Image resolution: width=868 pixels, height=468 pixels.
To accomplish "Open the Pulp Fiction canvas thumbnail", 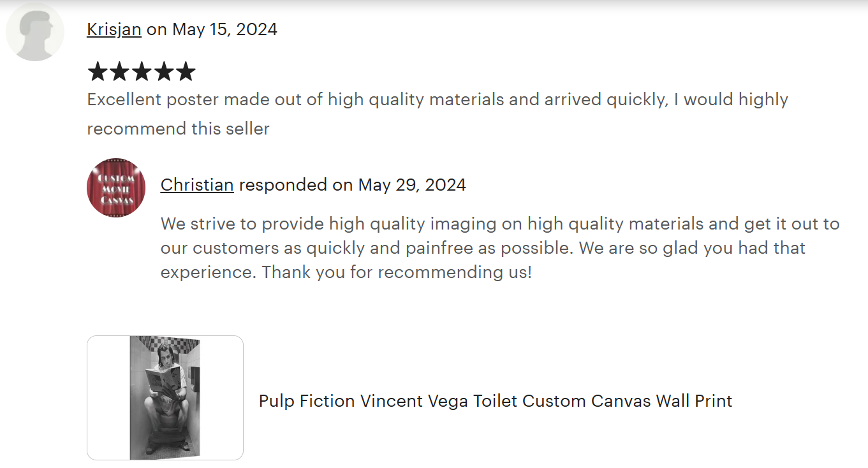I will click(165, 397).
